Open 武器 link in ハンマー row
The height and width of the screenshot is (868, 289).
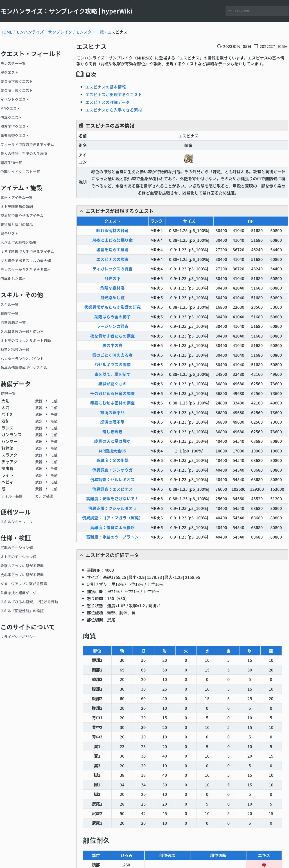[x=39, y=441]
